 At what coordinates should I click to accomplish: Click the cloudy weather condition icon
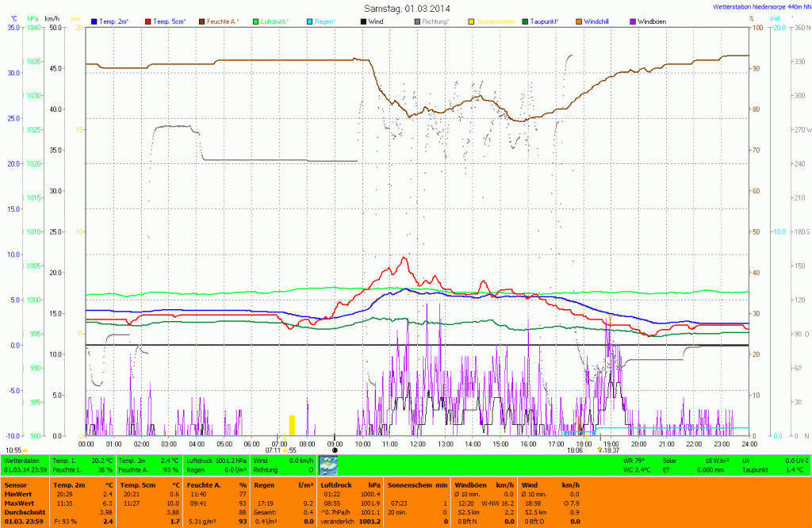(327, 465)
